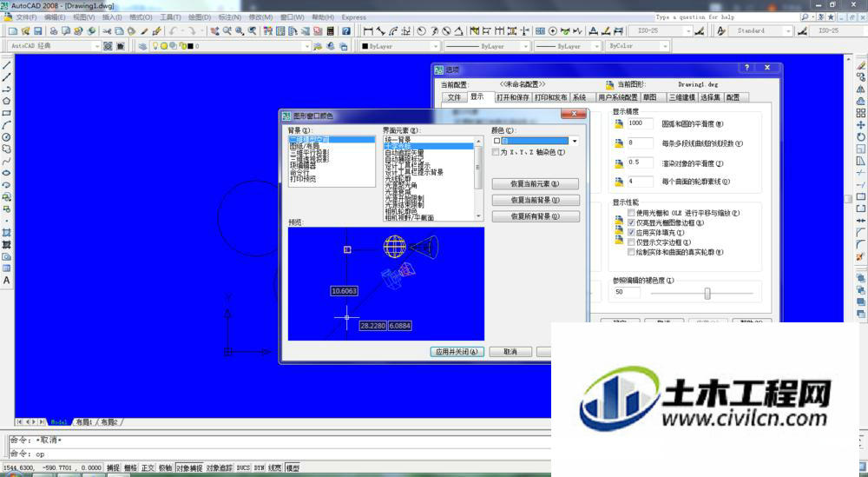Click the New drawing icon in toolbar

(x=13, y=31)
